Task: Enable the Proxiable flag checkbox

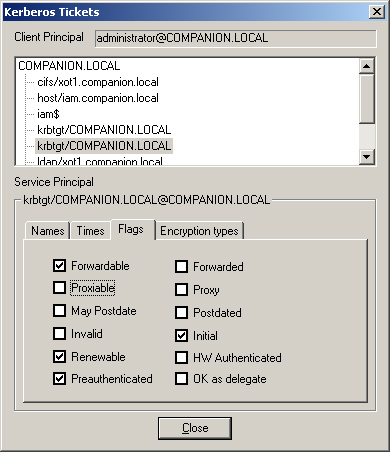Action: point(59,287)
